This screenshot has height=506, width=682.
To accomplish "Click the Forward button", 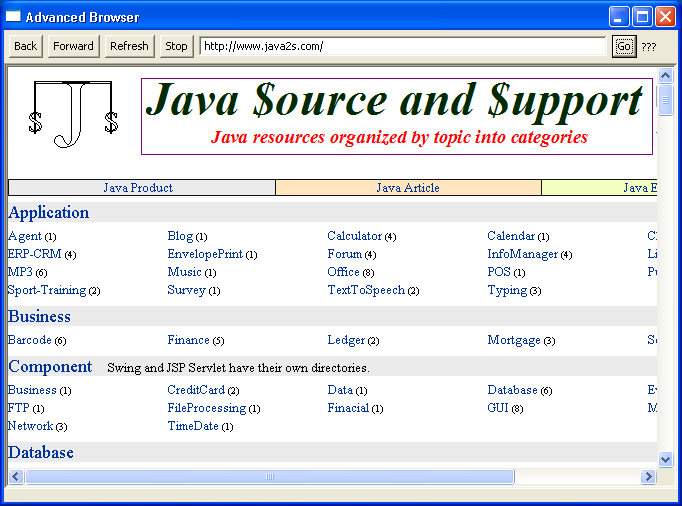I will 73,46.
